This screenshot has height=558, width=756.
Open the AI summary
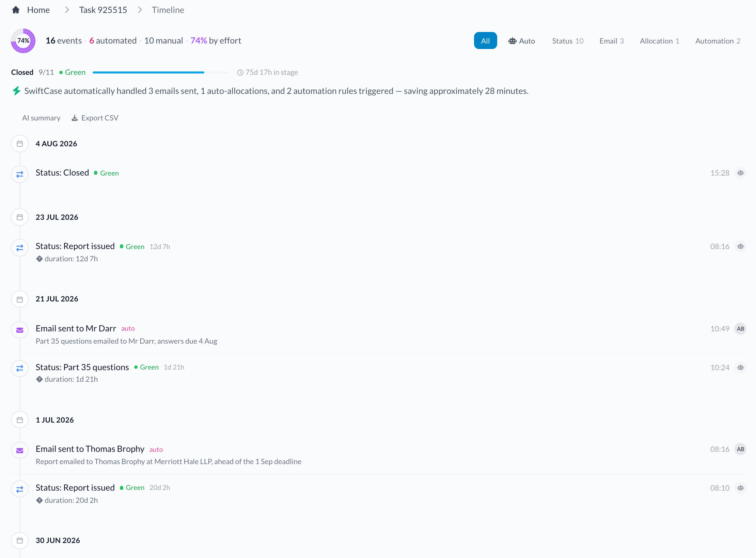pos(41,118)
